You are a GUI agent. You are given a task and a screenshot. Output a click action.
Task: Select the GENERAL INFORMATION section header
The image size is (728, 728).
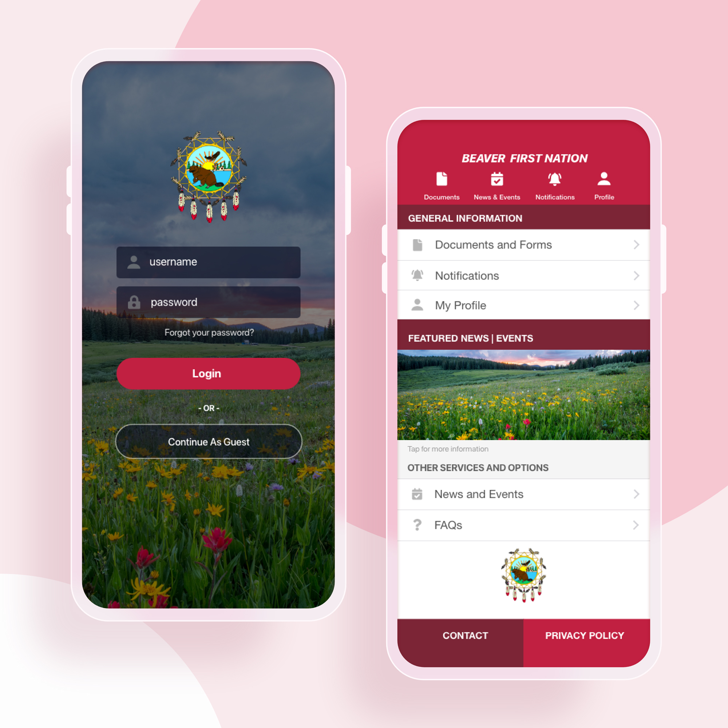point(522,217)
